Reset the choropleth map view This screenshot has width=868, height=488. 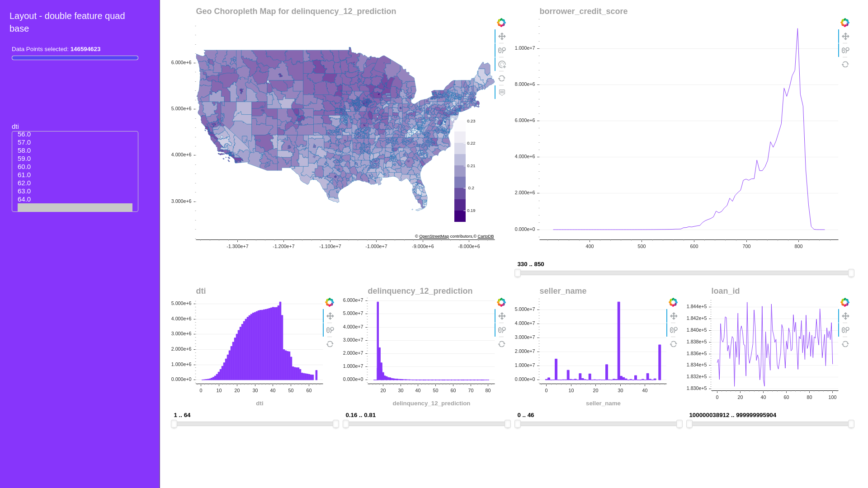502,79
